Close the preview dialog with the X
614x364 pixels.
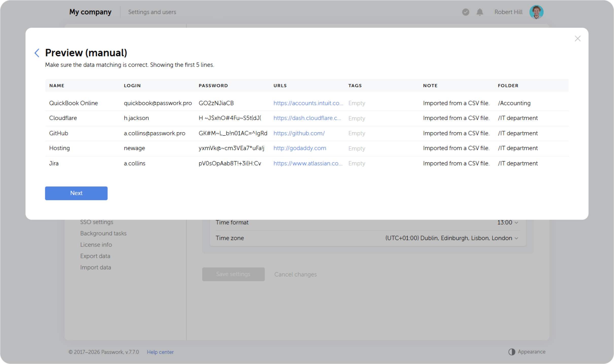pos(577,39)
